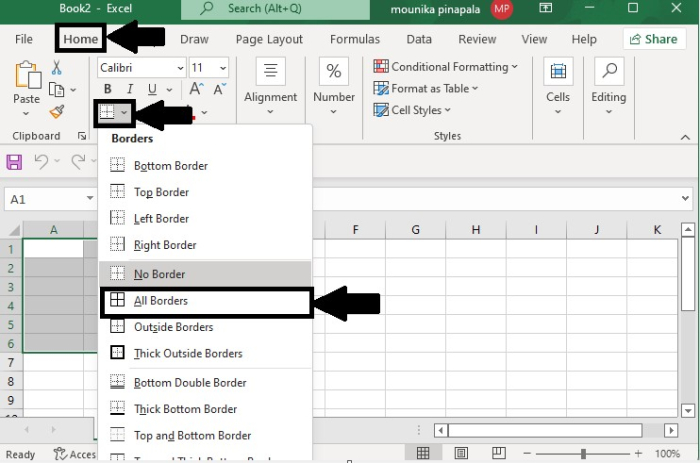Image resolution: width=700 pixels, height=463 pixels.
Task: Save the workbook with purple disk icon
Action: (14, 162)
